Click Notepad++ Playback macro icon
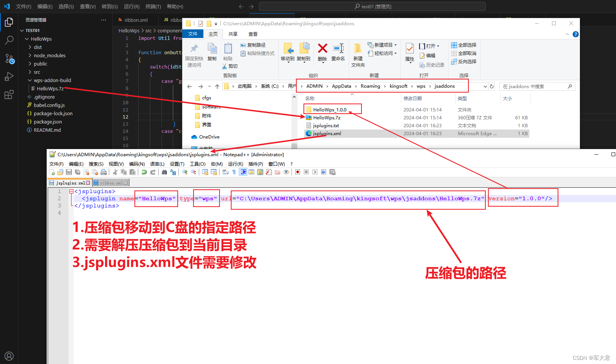Screen dimensions: 616x364 point(315,172)
